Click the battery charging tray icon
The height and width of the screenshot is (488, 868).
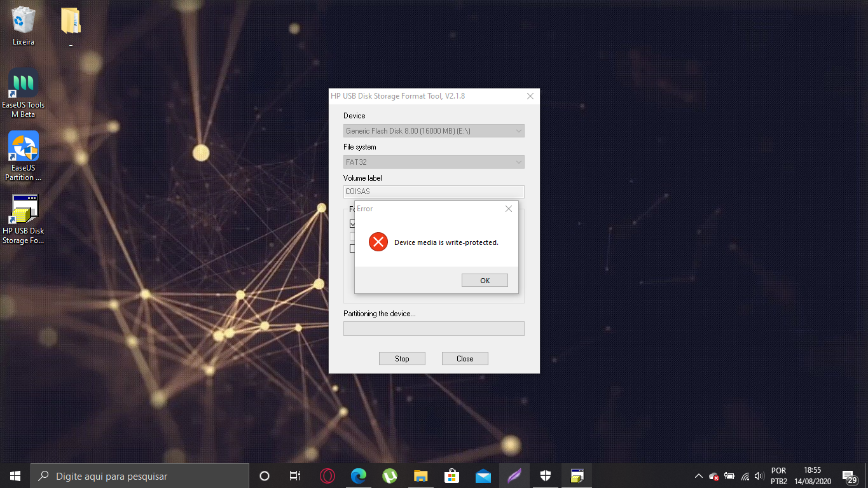pyautogui.click(x=729, y=476)
